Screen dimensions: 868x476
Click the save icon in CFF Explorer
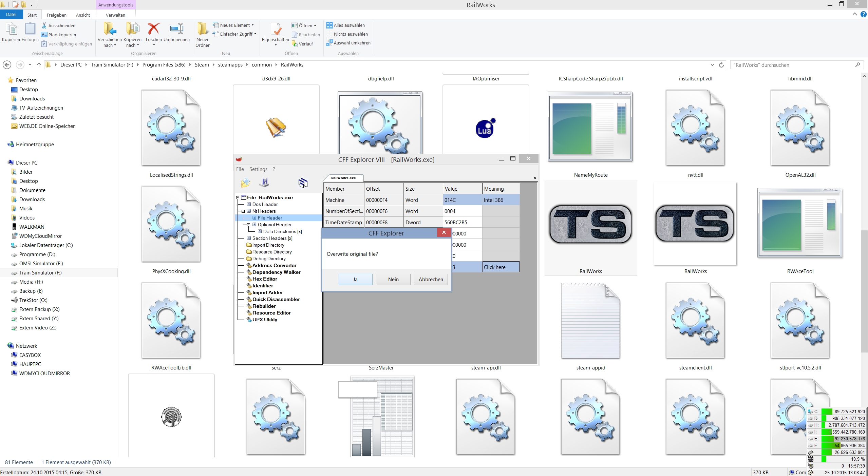point(264,183)
